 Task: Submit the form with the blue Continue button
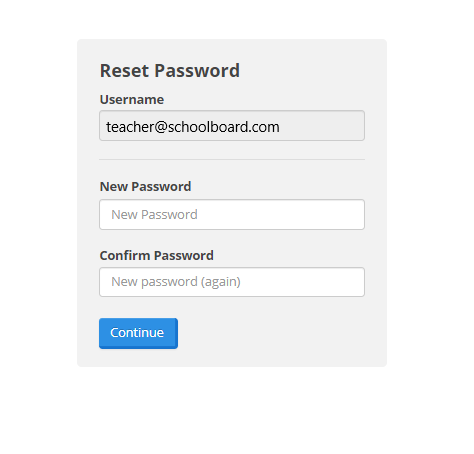138,333
